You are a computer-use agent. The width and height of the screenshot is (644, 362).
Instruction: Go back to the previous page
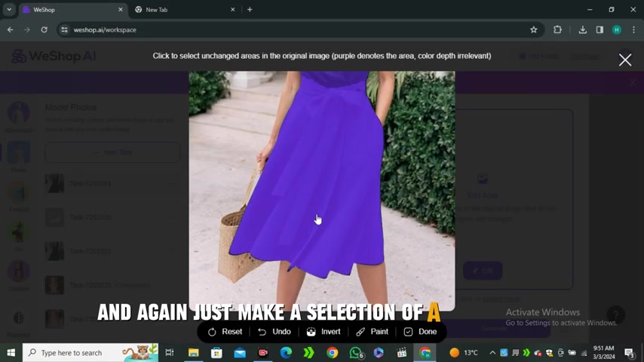point(11,29)
